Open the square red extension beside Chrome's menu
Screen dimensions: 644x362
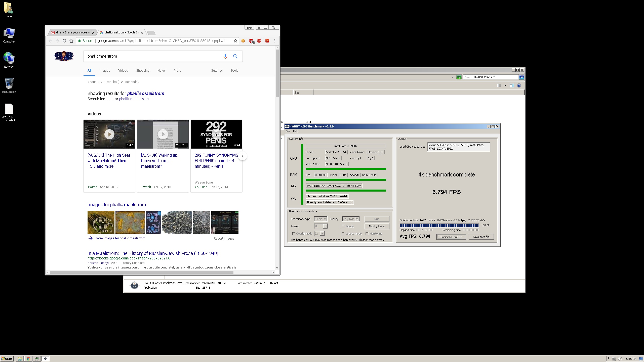pyautogui.click(x=267, y=41)
